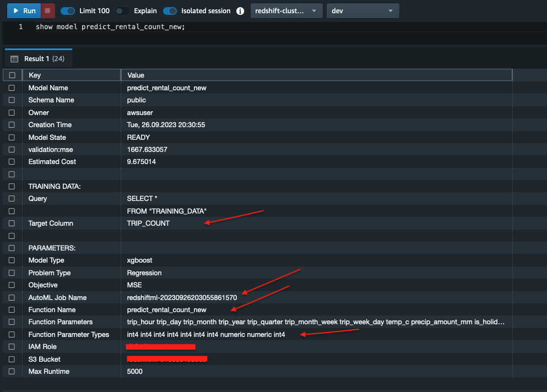Open the dev database dropdown
Viewport: 547px width, 392px height.
click(362, 11)
